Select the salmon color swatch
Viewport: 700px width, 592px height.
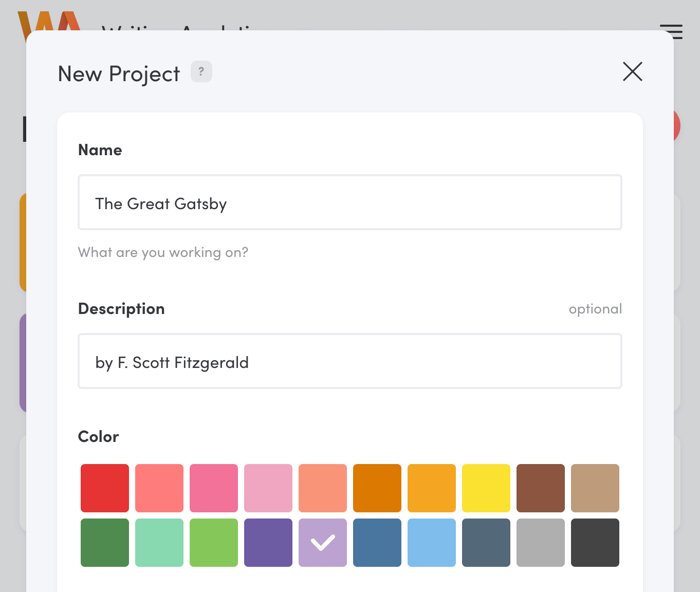(x=323, y=488)
